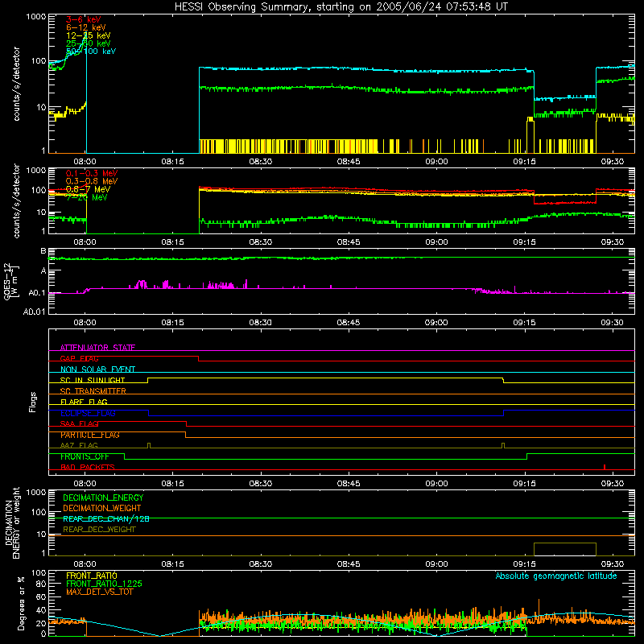Image resolution: width=644 pixels, height=644 pixels.
Task: Select the Degrees or % axis title
Action: coord(21,603)
